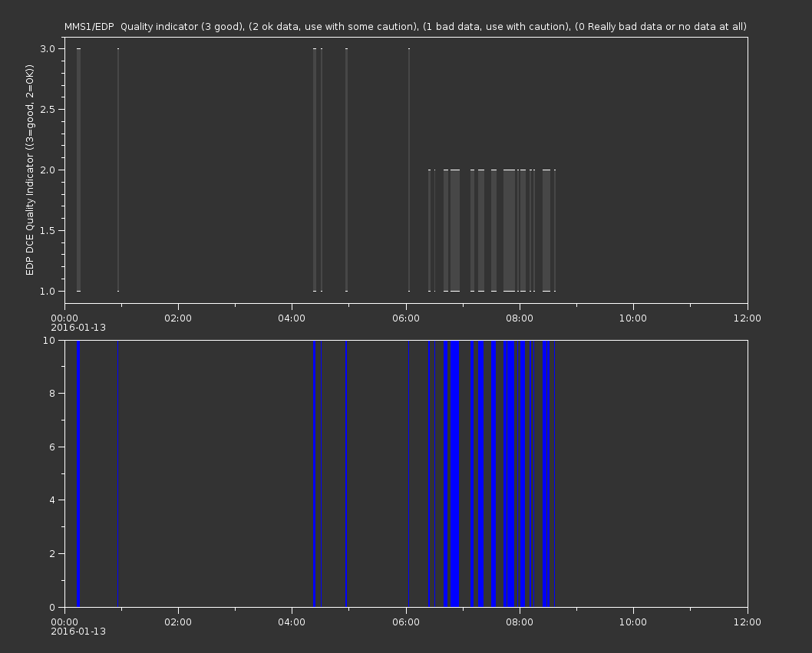
Task: Click the gray bar just after 00:00 in quality plot
Action: (x=79, y=170)
